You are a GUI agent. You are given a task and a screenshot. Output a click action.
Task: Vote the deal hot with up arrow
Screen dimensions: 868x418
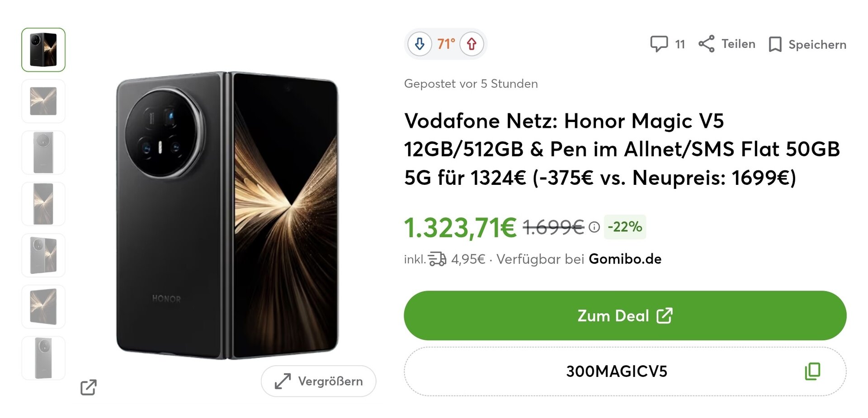(x=472, y=44)
